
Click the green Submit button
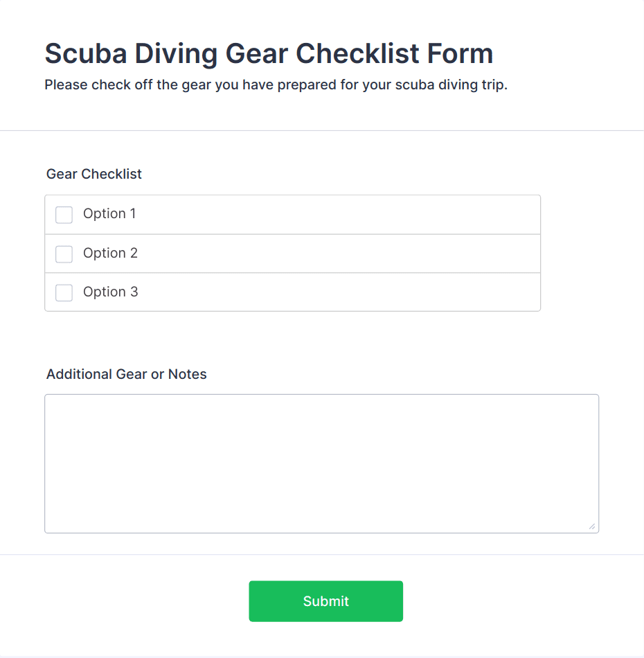pos(325,601)
